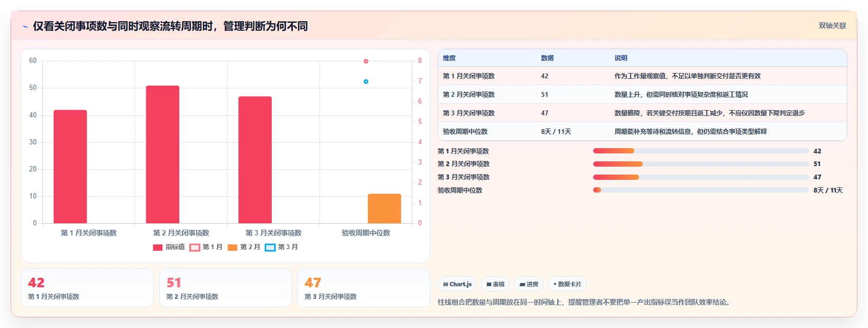Viewport: 868px width, 328px height.
Task: Click the footer note starting 柱线组合
Action: point(585,303)
